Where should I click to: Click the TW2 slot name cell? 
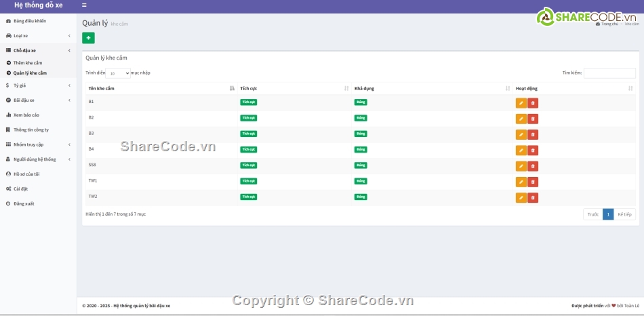(x=161, y=197)
